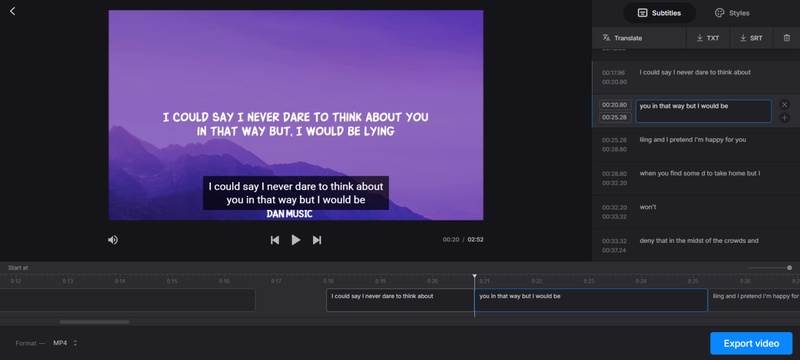Remove the selected subtitle with X icon
The height and width of the screenshot is (360, 800).
(x=785, y=105)
